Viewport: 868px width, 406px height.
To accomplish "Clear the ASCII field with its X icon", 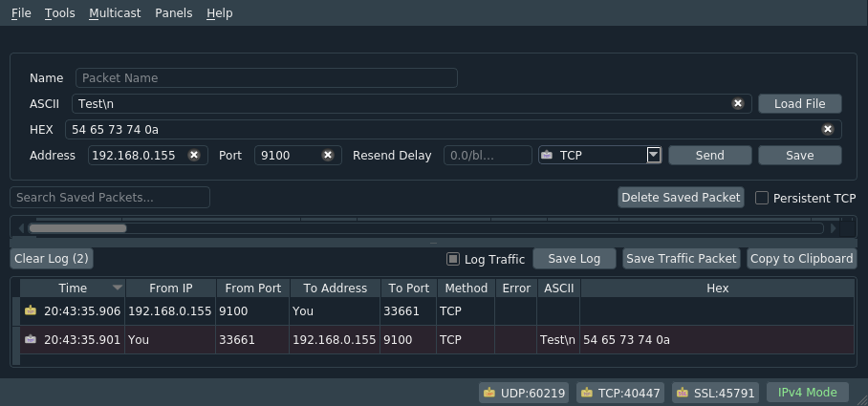I will tap(737, 103).
